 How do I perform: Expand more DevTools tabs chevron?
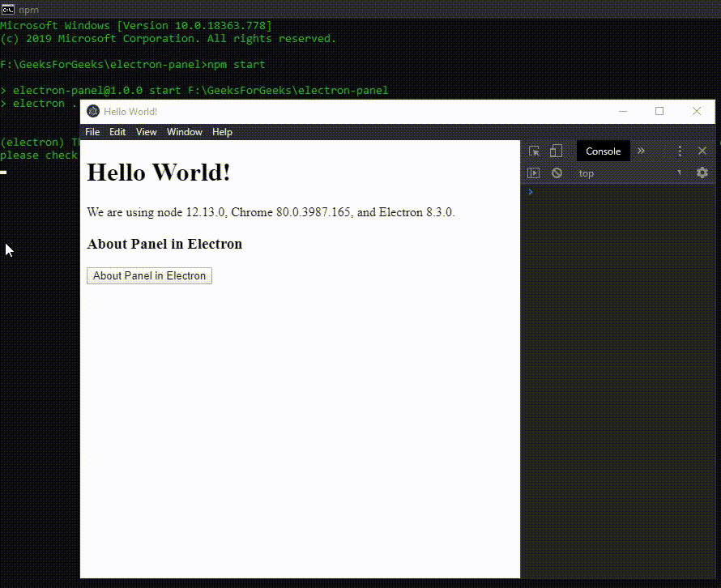tap(641, 151)
